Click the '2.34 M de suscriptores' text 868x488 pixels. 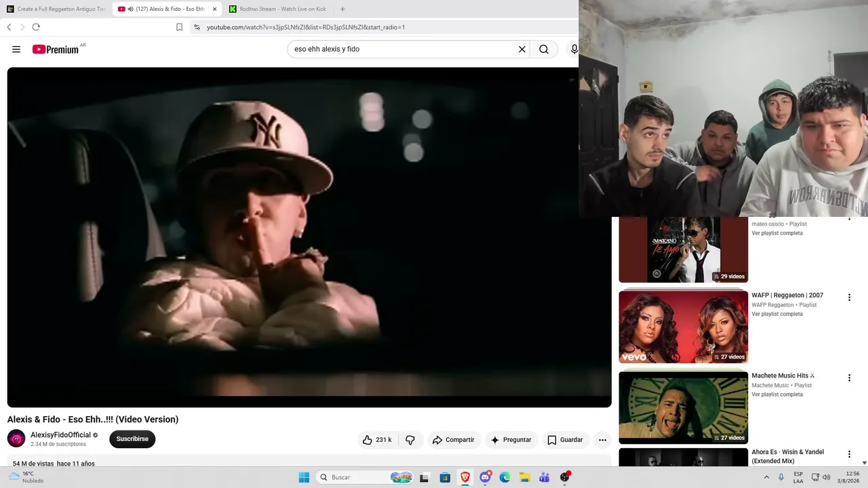tap(58, 445)
